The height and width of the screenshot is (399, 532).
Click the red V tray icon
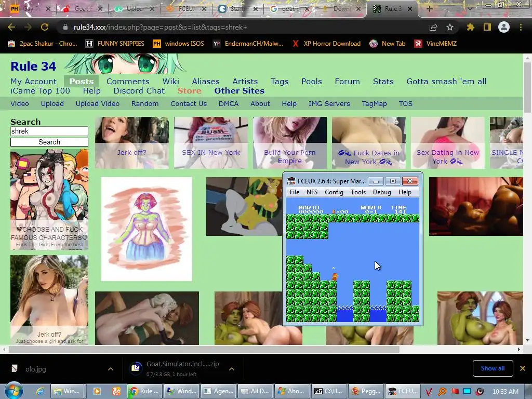click(429, 392)
